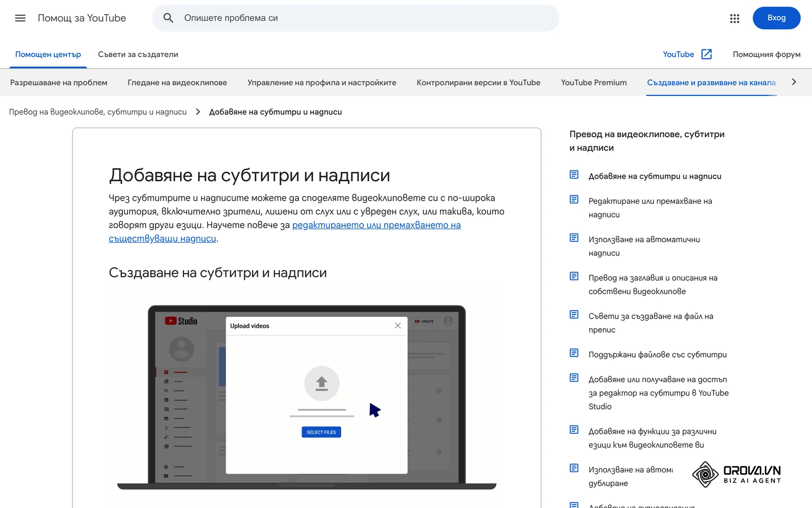Open sidebar article Редактиране или премахване на надписи

(650, 208)
